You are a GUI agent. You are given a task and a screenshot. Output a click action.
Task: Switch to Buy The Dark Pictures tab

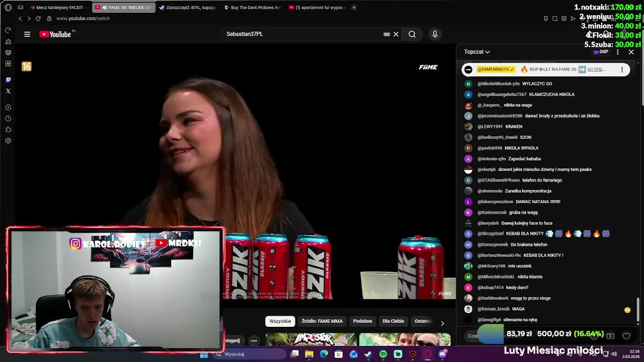pyautogui.click(x=252, y=8)
